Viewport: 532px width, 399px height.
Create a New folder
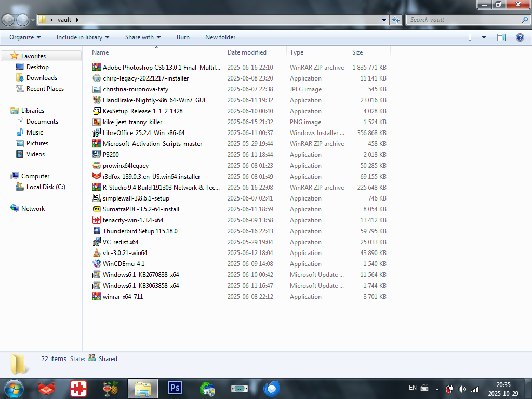(x=220, y=37)
